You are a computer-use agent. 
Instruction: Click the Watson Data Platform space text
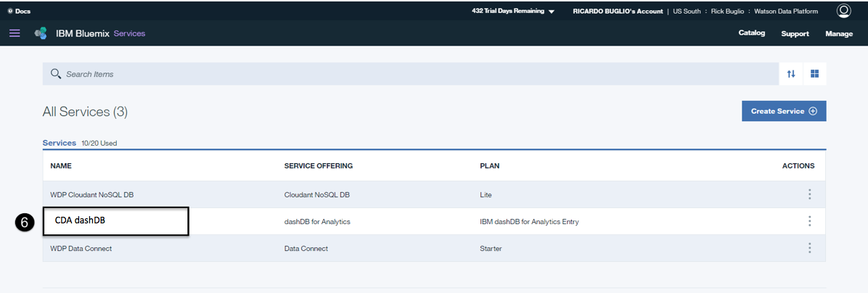(786, 11)
